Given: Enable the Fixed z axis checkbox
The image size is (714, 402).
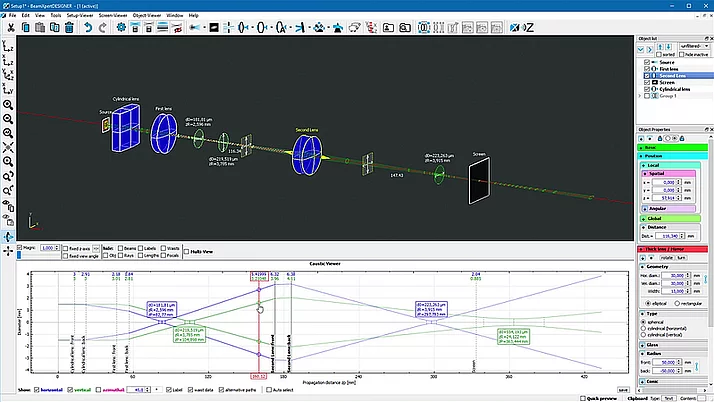Looking at the screenshot, I should pos(65,247).
